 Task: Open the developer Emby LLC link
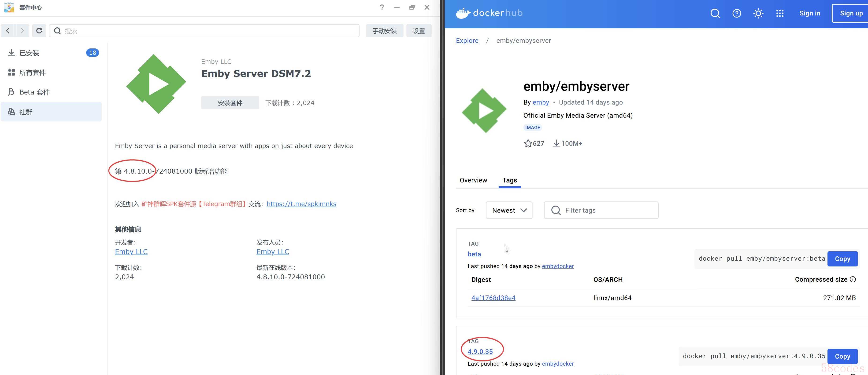coord(131,251)
